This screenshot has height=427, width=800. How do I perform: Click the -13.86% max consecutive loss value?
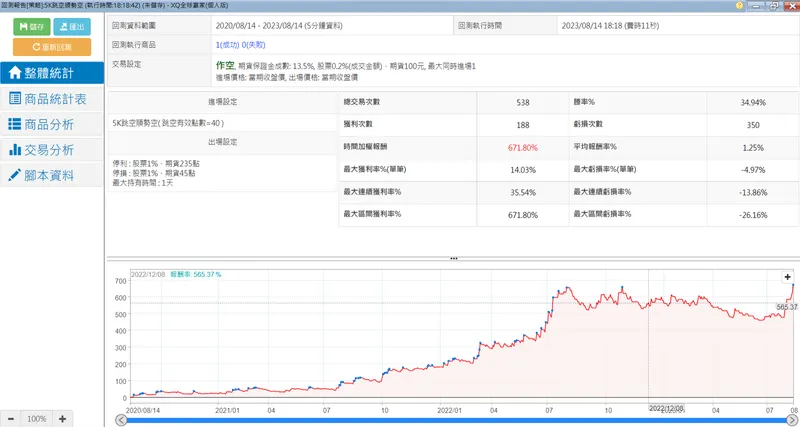point(753,192)
